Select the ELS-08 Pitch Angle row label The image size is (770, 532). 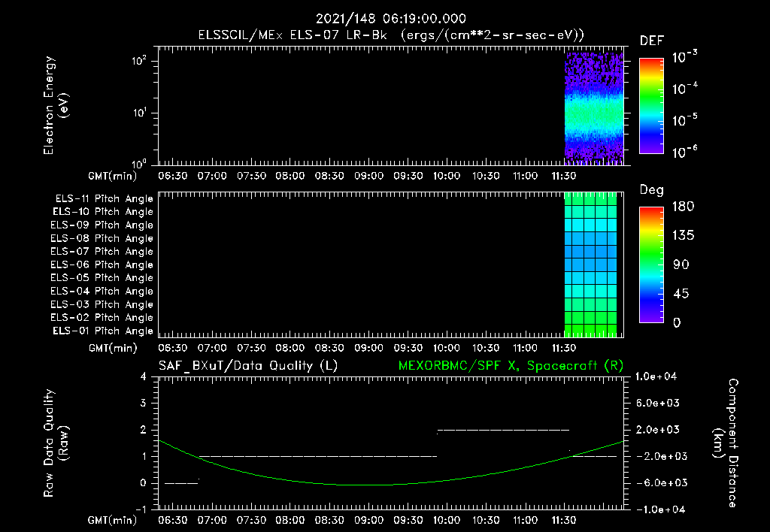[x=102, y=238]
